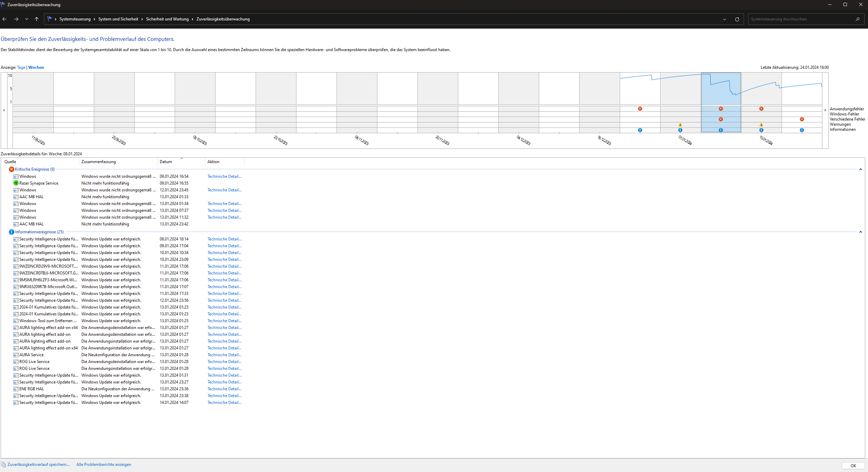Viewport: 868px width, 472px height.
Task: Switch chart view to Wochen
Action: tap(36, 67)
